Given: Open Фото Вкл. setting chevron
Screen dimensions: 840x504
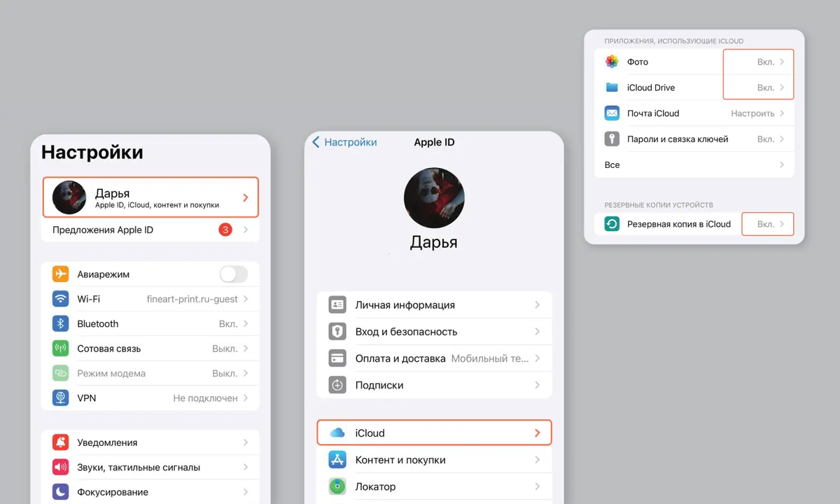Looking at the screenshot, I should pyautogui.click(x=782, y=62).
